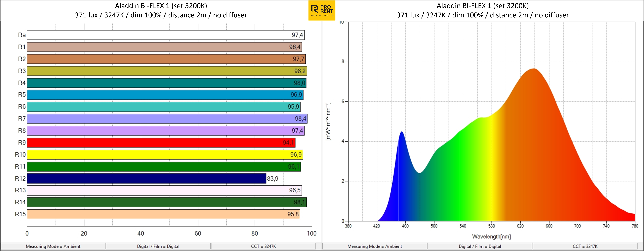Select the R7 periwinkle bar 98,4
644x251 pixels.
tap(167, 119)
